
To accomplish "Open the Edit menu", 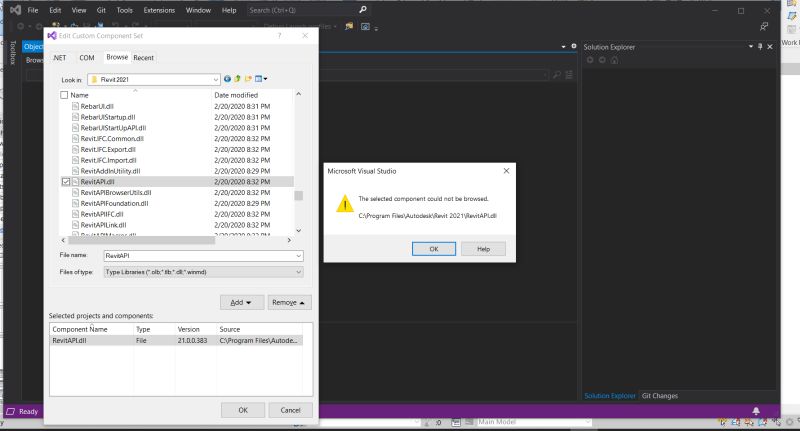I will [x=55, y=10].
